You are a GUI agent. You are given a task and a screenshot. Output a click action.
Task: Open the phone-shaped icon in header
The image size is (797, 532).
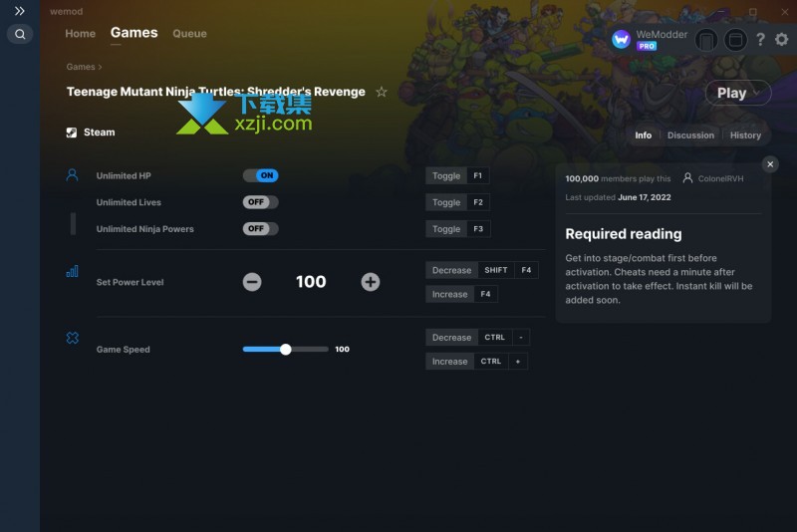[x=706, y=40]
